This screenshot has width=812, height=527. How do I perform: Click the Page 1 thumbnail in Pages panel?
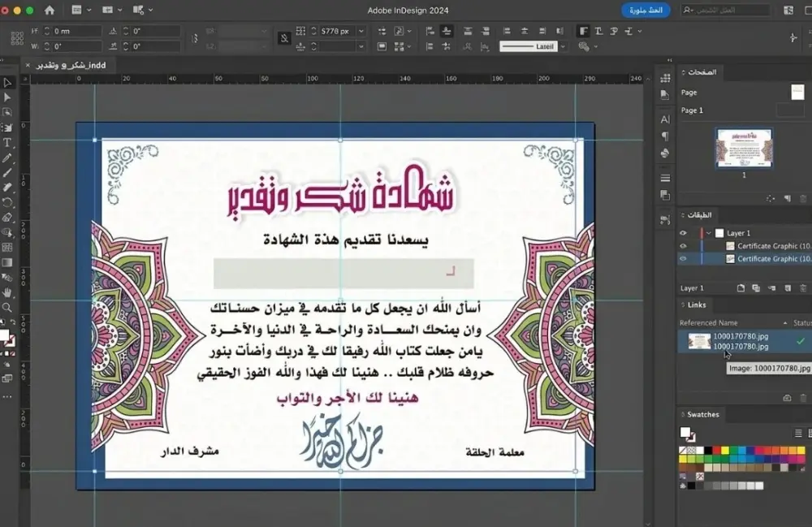click(744, 148)
